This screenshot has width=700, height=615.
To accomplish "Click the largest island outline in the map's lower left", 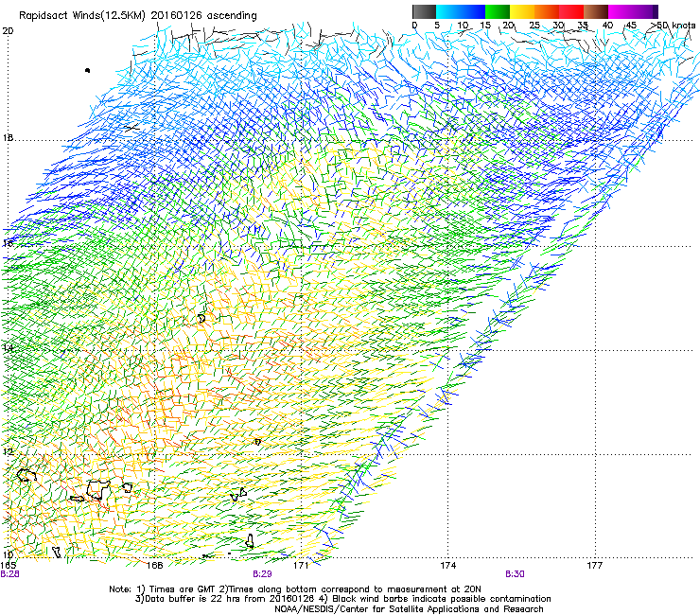I will pyautogui.click(x=98, y=490).
